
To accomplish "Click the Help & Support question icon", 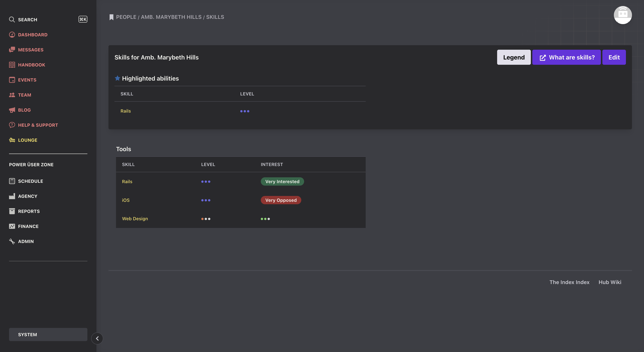I will (x=12, y=125).
